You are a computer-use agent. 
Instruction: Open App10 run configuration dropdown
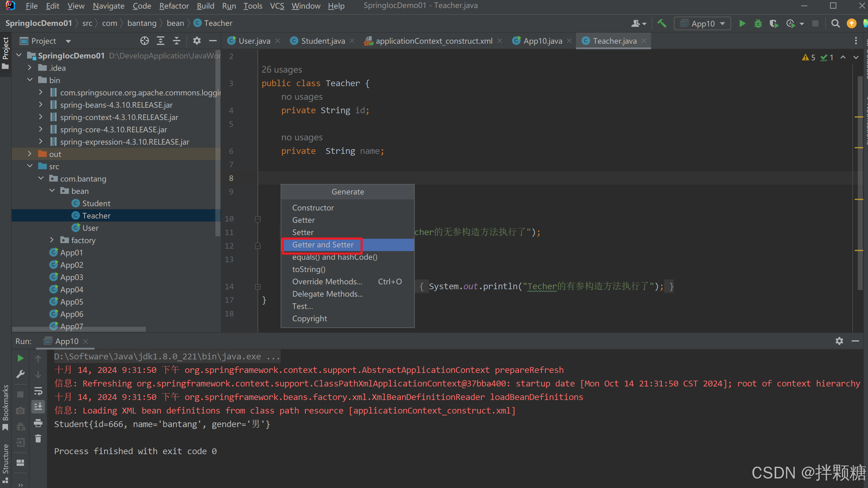702,24
